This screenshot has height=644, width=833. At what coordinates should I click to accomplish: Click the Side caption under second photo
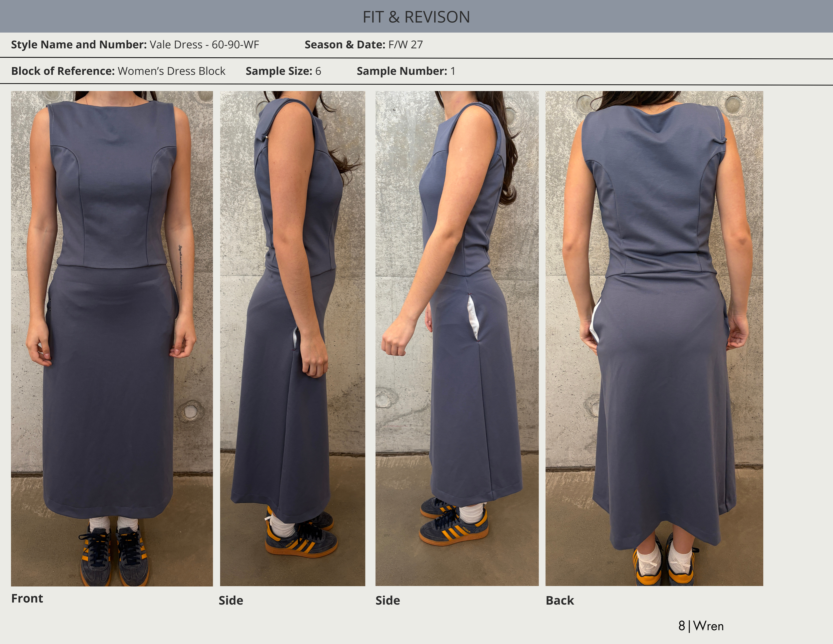pos(231,601)
